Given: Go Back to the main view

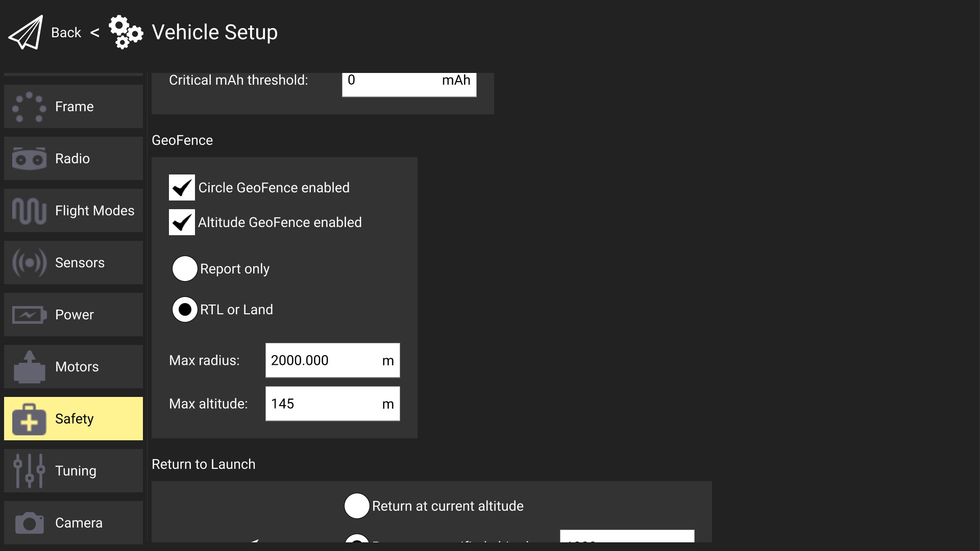Looking at the screenshot, I should tap(66, 33).
